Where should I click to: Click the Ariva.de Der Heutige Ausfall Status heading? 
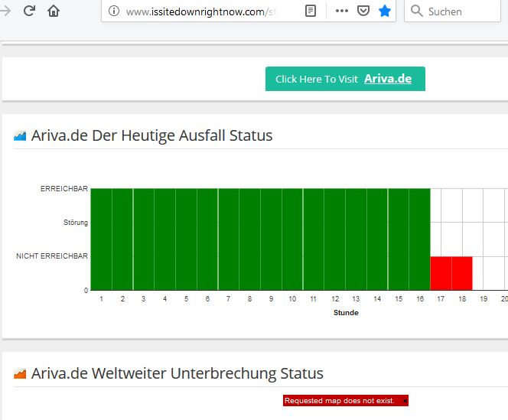(151, 135)
